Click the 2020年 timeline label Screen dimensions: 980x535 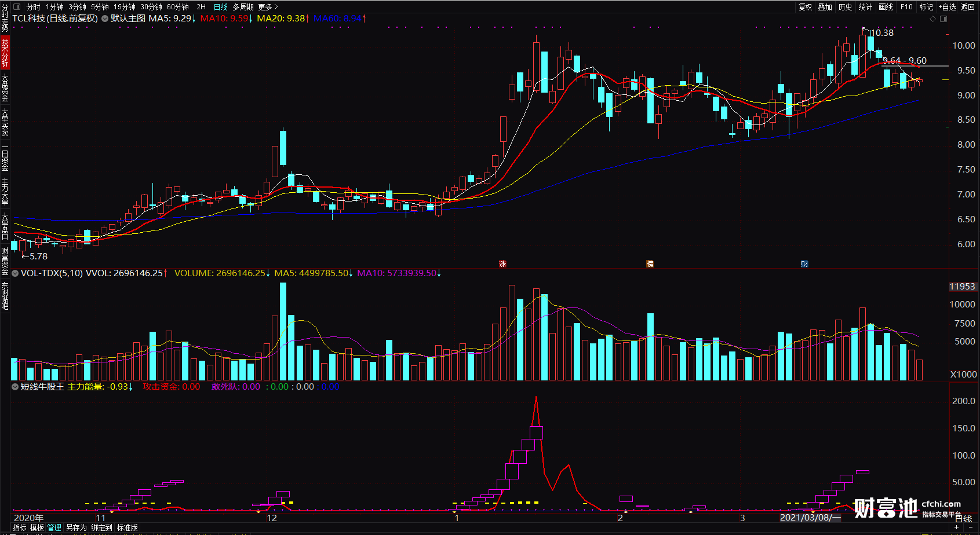[28, 518]
